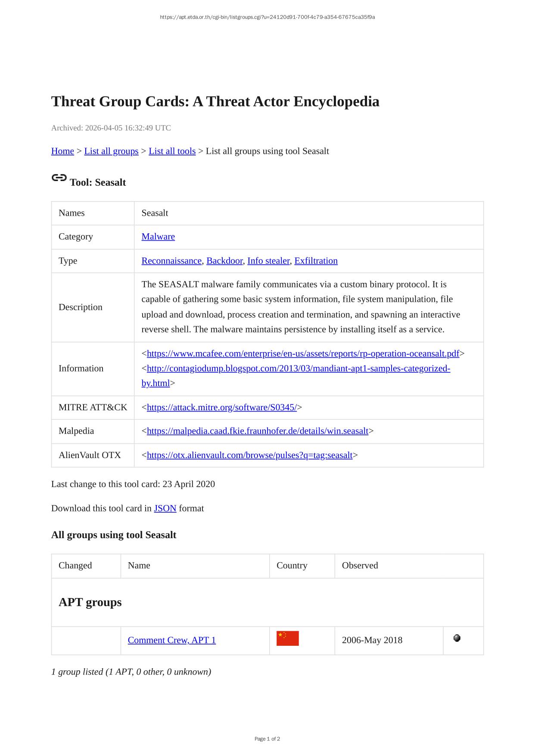Visit the MITRE ATT&CK S0345 link
535x756 pixels.
pyautogui.click(x=221, y=408)
